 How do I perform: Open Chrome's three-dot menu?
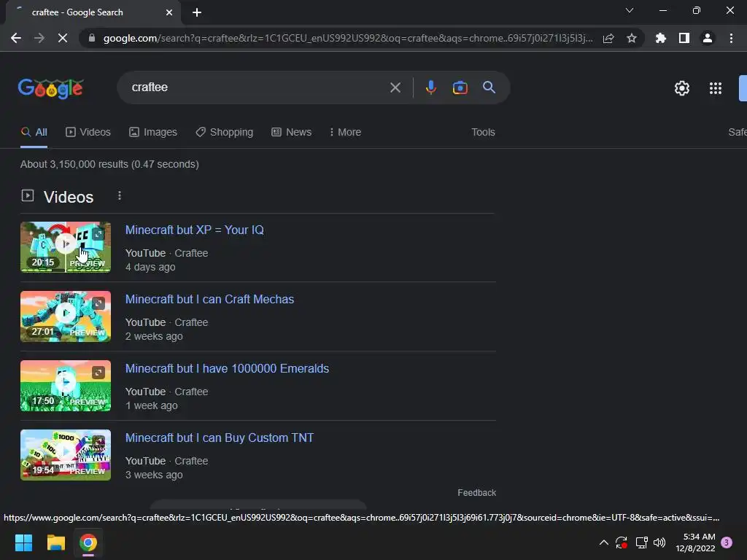tap(731, 38)
